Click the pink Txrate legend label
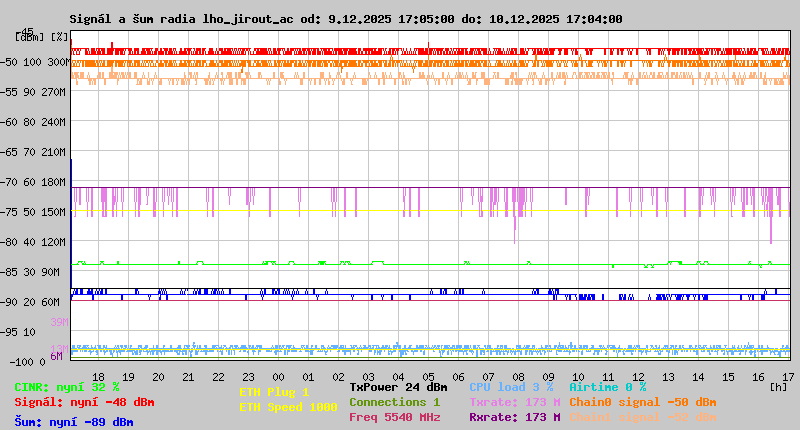Image resolution: width=800 pixels, height=430 pixels. (x=514, y=402)
